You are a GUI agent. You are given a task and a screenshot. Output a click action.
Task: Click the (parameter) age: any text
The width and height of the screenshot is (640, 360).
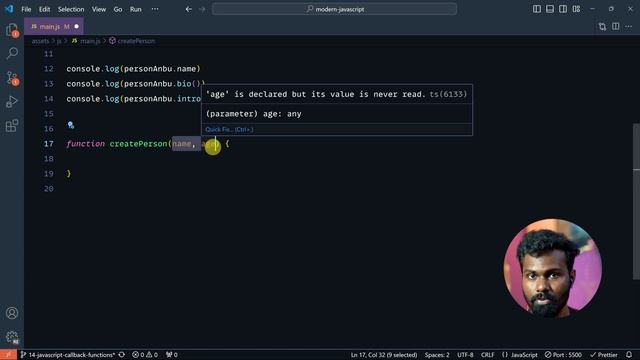click(x=253, y=114)
